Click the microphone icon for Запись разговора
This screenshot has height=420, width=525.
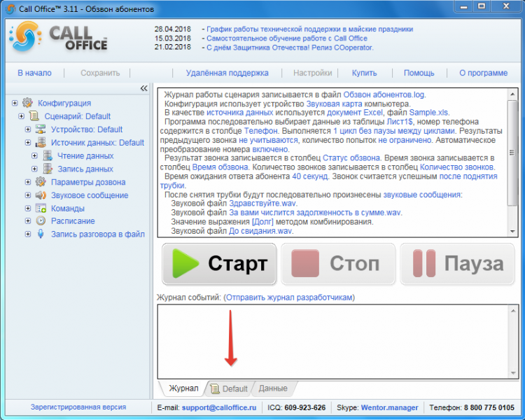tap(41, 234)
